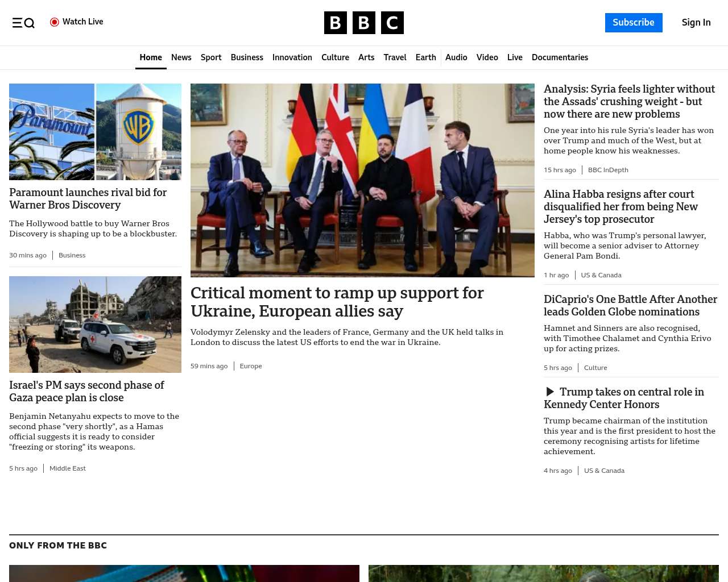Click the European leaders photo
Viewport: 728px width, 582px height.
[x=362, y=180]
